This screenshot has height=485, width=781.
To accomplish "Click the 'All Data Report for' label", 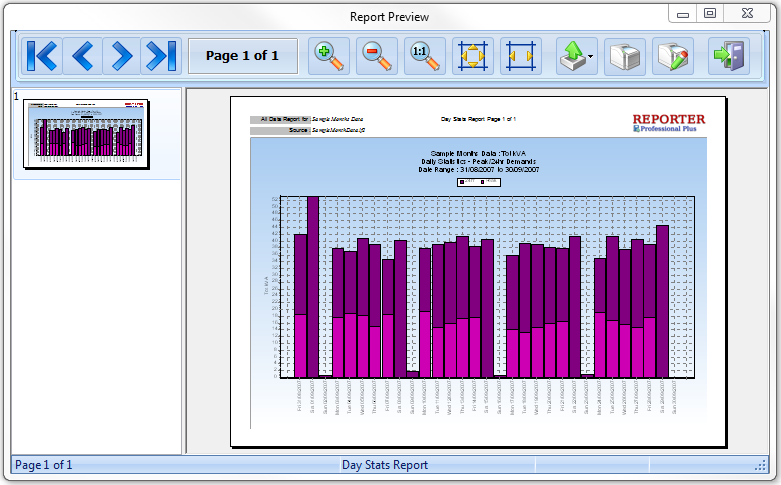I will [280, 120].
